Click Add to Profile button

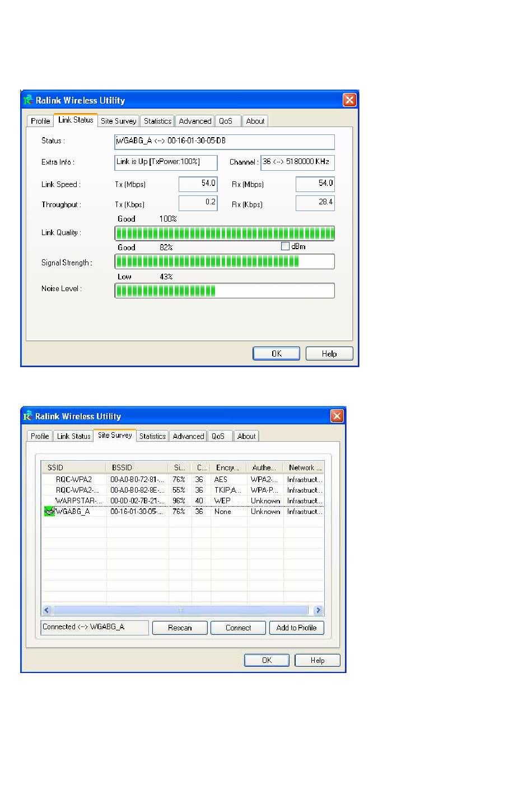pos(296,628)
